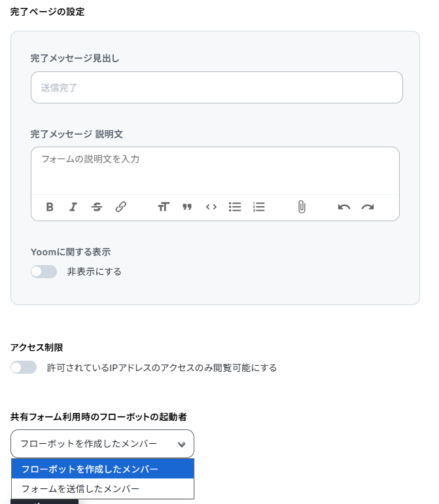Choose the フォームを送信したメンバー option

tap(80, 488)
